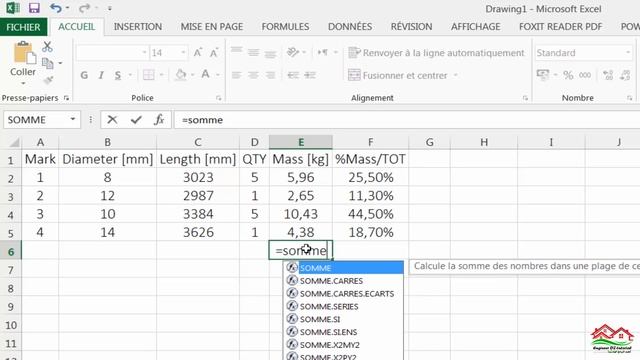Open the MISE EN PAGE tab
The width and height of the screenshot is (640, 360).
212,27
